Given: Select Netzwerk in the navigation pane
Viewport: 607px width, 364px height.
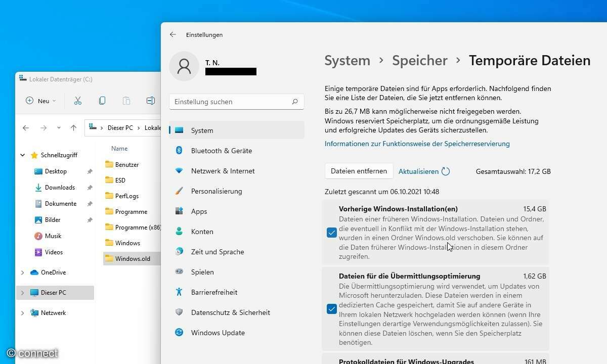Looking at the screenshot, I should pos(53,313).
